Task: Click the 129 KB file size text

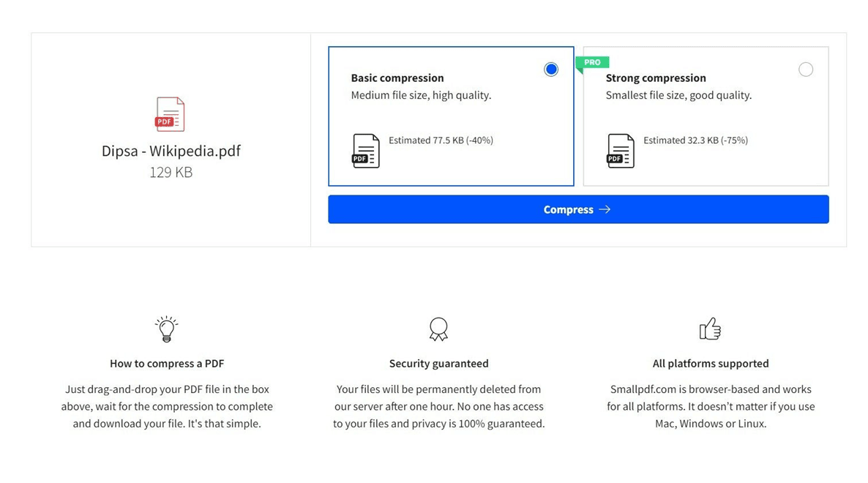Action: tap(171, 172)
